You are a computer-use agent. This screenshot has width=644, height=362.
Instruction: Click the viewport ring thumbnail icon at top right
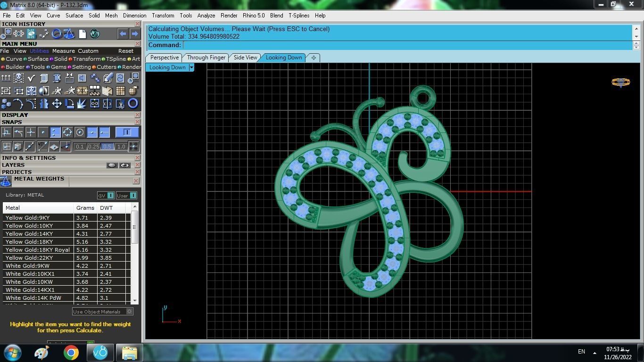click(x=620, y=82)
